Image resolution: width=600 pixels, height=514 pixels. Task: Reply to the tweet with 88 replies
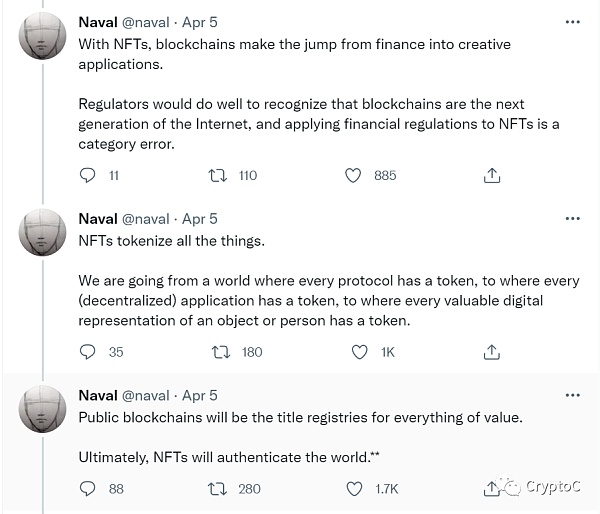[88, 488]
